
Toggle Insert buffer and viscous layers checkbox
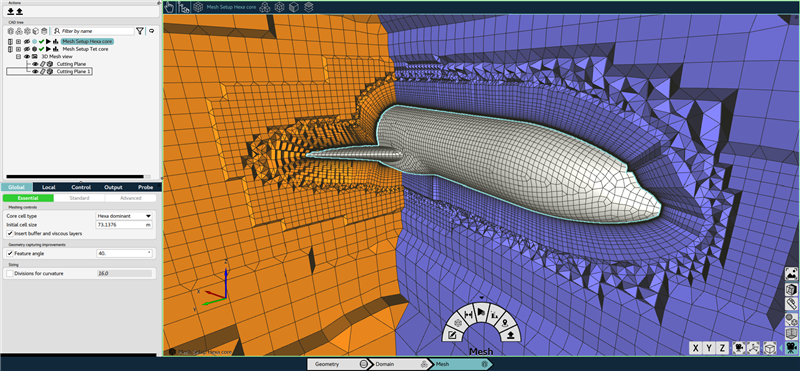pos(10,233)
